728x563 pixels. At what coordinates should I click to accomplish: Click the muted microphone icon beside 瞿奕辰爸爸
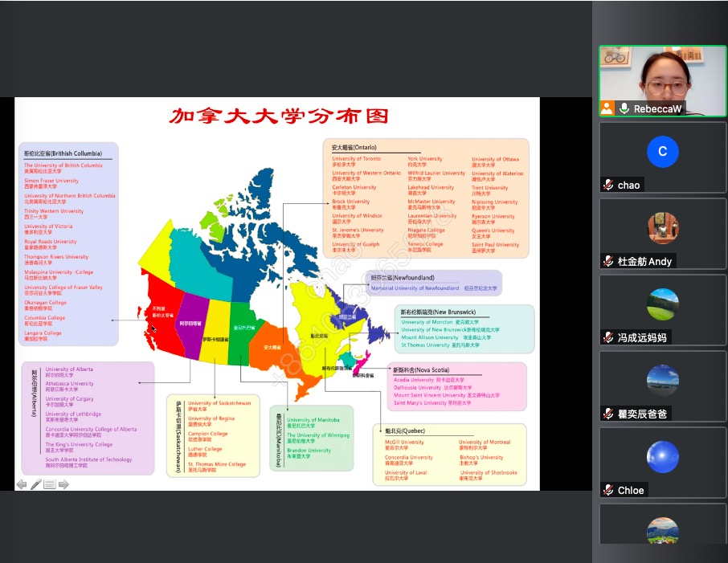click(x=608, y=414)
